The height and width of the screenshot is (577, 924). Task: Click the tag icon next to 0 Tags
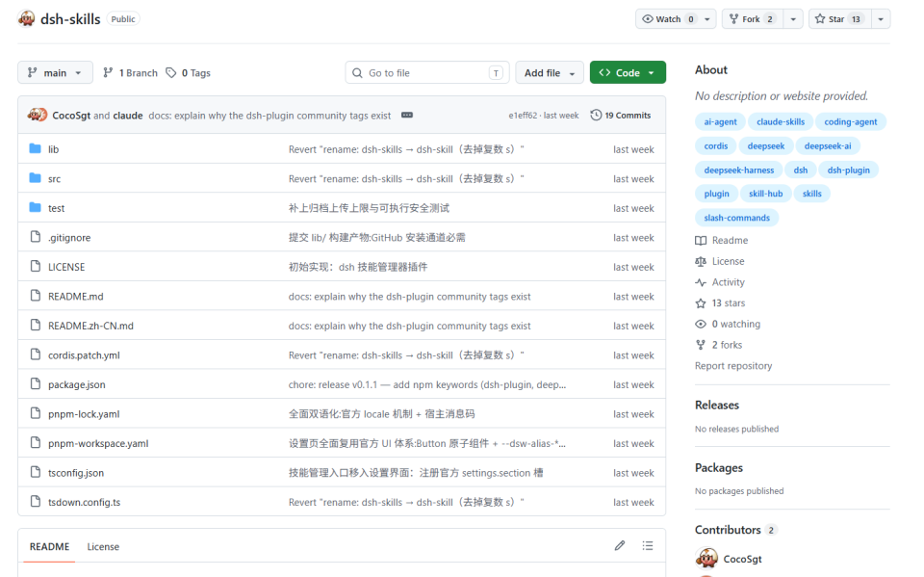coord(171,72)
